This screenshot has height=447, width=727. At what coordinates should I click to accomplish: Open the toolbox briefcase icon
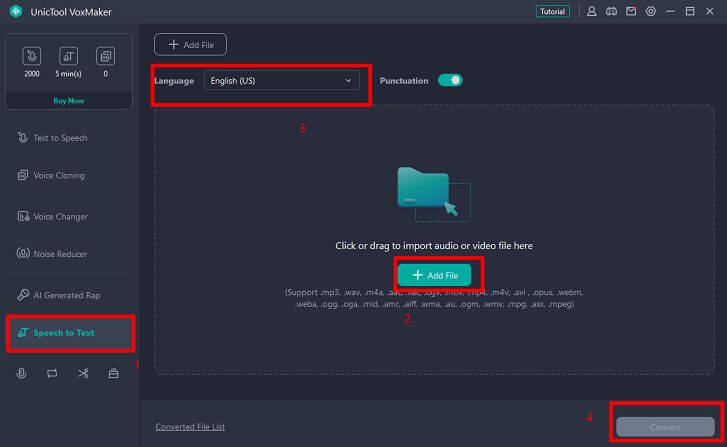tap(114, 373)
